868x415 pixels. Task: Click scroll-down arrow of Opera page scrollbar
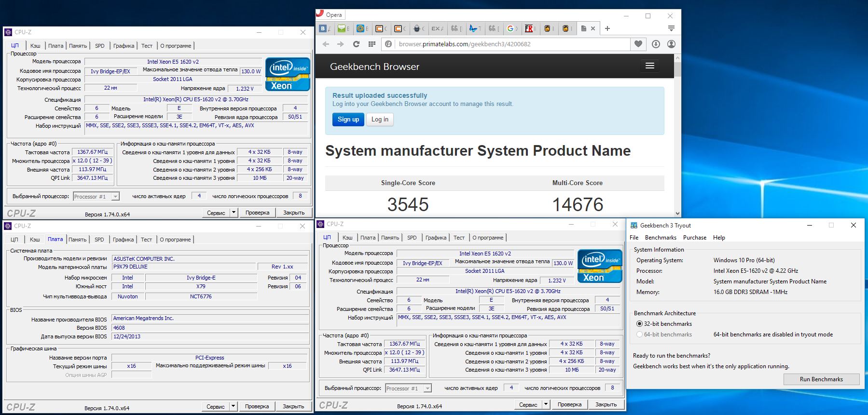coord(677,213)
